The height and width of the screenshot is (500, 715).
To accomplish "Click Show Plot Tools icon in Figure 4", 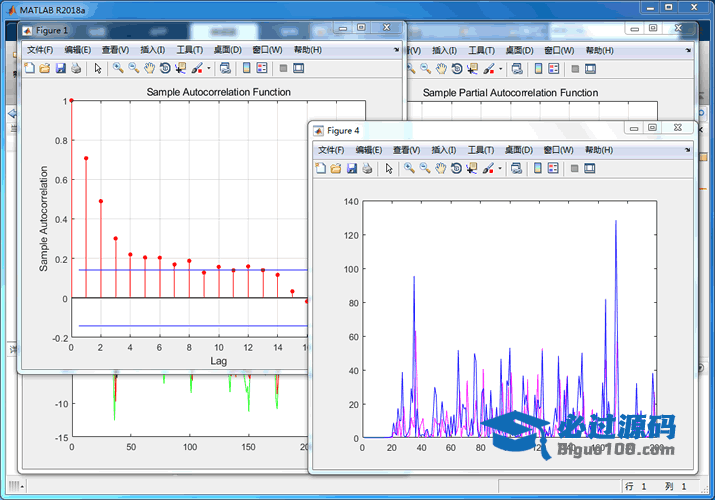I will [x=590, y=168].
